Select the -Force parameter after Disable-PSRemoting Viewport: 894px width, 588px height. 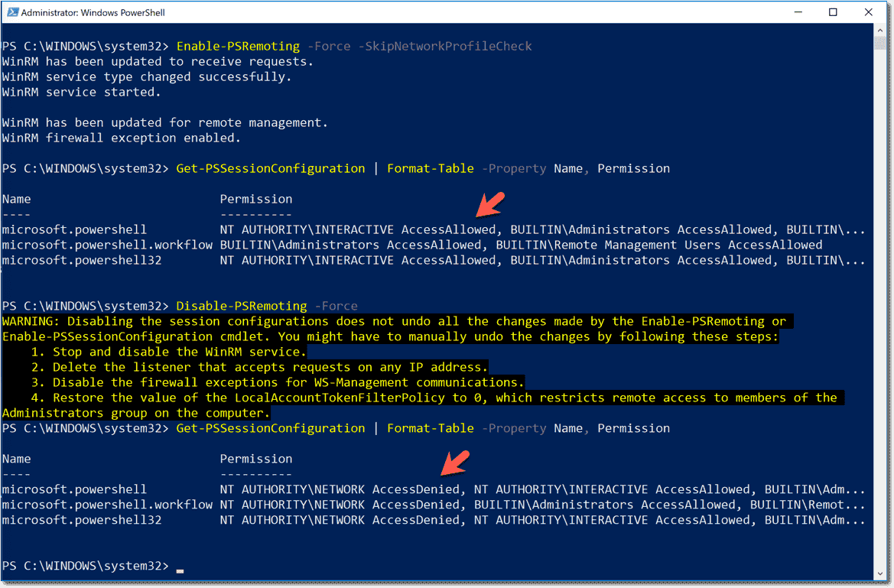point(336,306)
